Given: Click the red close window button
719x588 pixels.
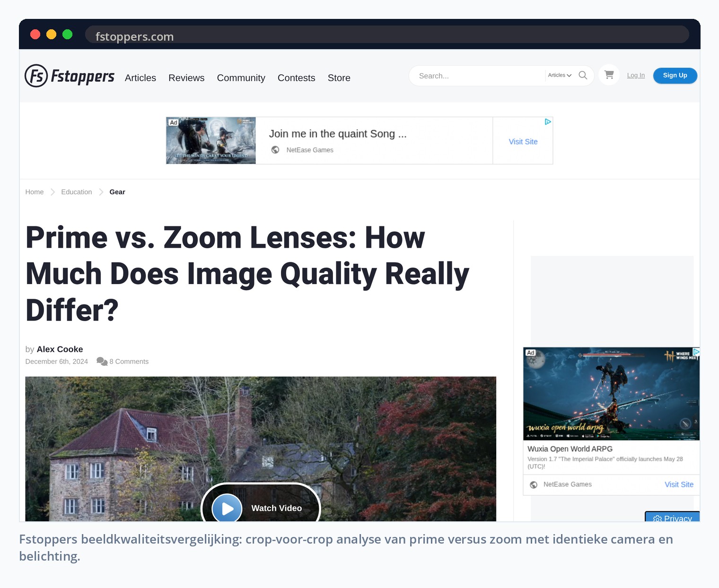Looking at the screenshot, I should [x=35, y=34].
